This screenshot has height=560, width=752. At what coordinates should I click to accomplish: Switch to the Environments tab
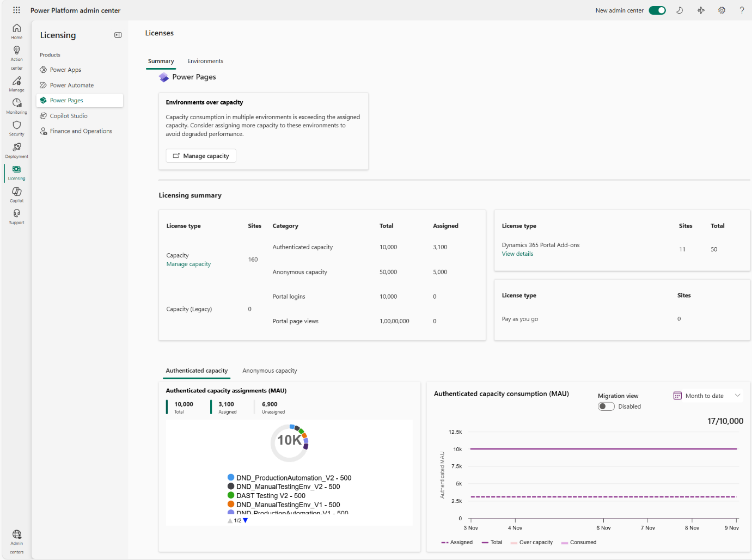coord(205,61)
